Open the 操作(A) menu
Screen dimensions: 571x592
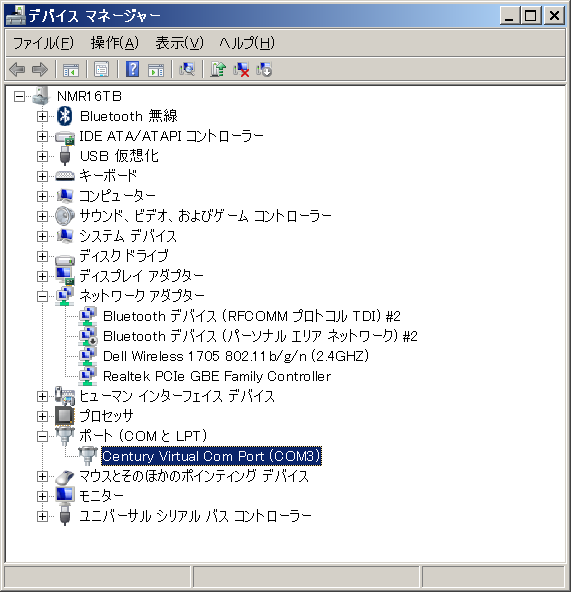pyautogui.click(x=115, y=43)
